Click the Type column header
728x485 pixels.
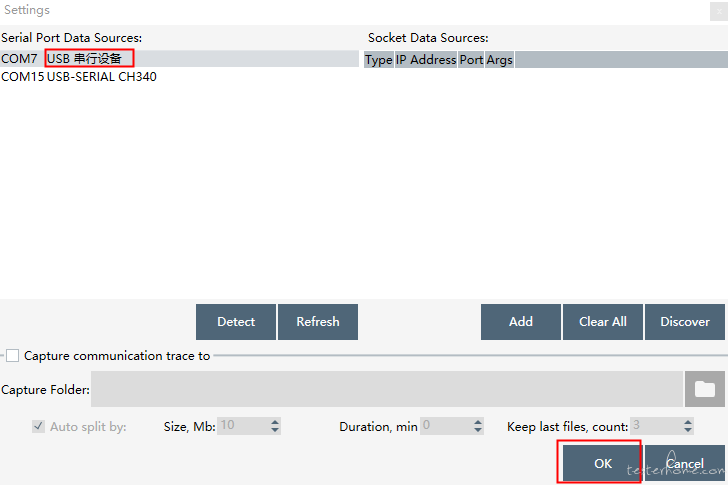click(378, 60)
